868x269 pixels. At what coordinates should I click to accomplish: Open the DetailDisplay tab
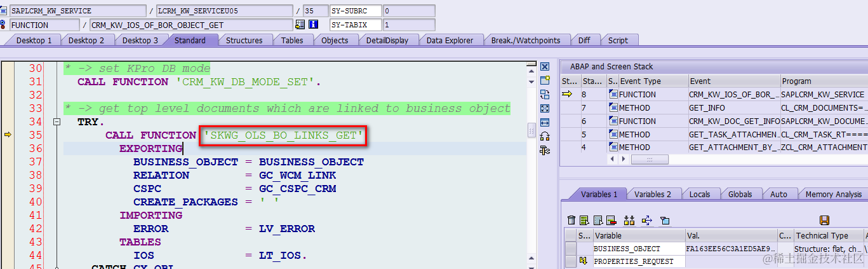387,40
